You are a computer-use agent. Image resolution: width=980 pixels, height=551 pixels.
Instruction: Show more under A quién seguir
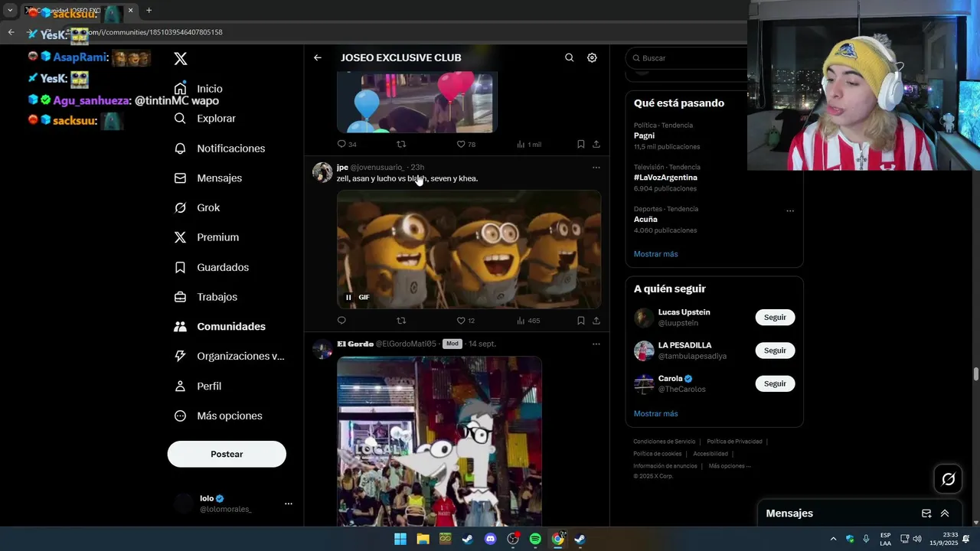[x=655, y=414]
